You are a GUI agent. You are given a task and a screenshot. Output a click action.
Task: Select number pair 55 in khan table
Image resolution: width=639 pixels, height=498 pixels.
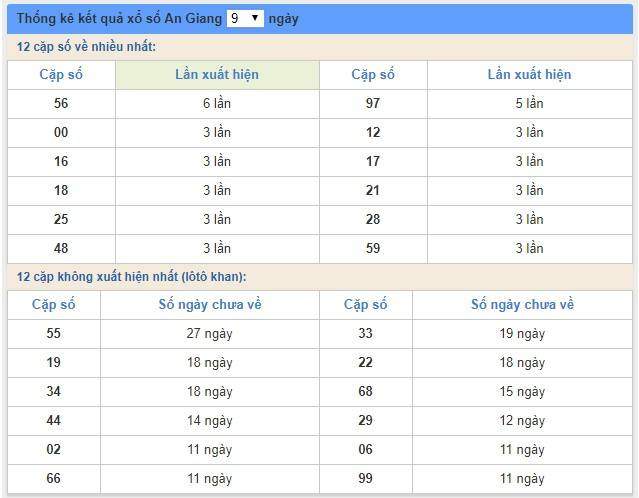point(54,334)
